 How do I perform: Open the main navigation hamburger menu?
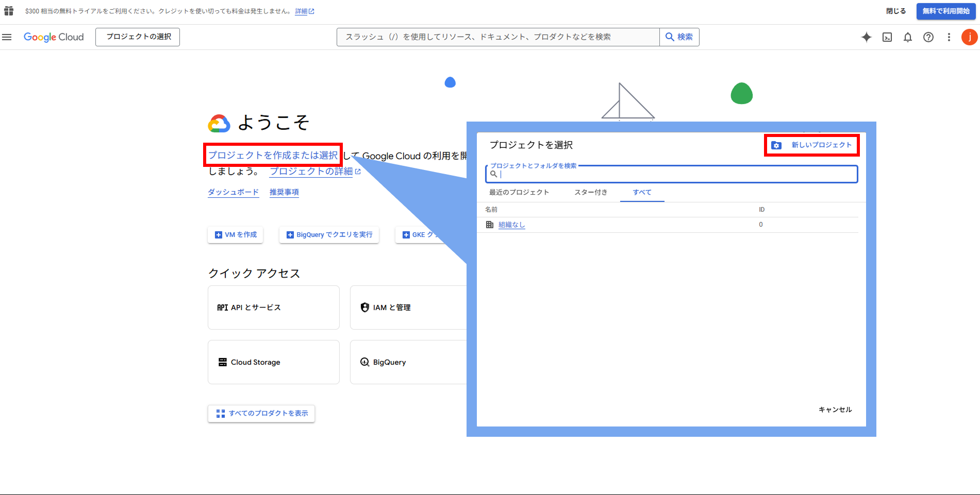click(7, 37)
